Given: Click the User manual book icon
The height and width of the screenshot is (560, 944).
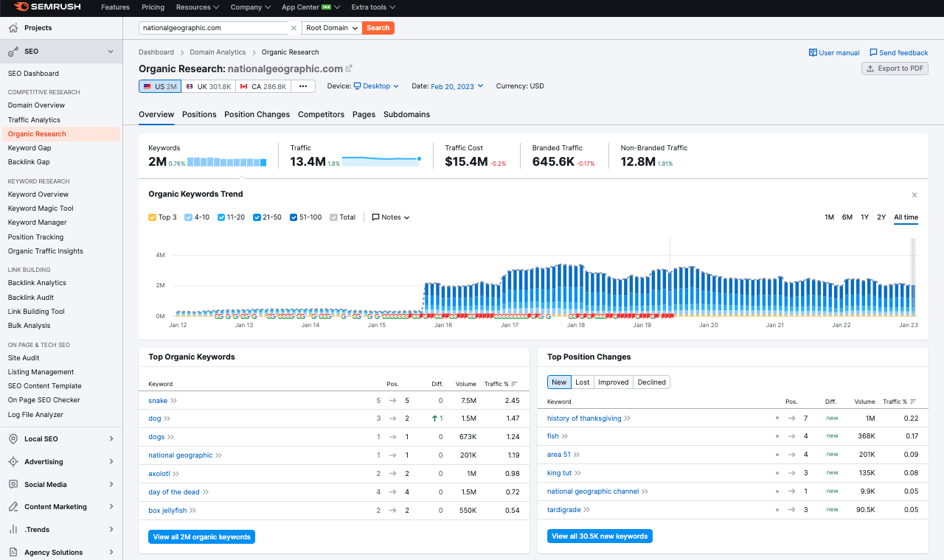Looking at the screenshot, I should point(813,53).
